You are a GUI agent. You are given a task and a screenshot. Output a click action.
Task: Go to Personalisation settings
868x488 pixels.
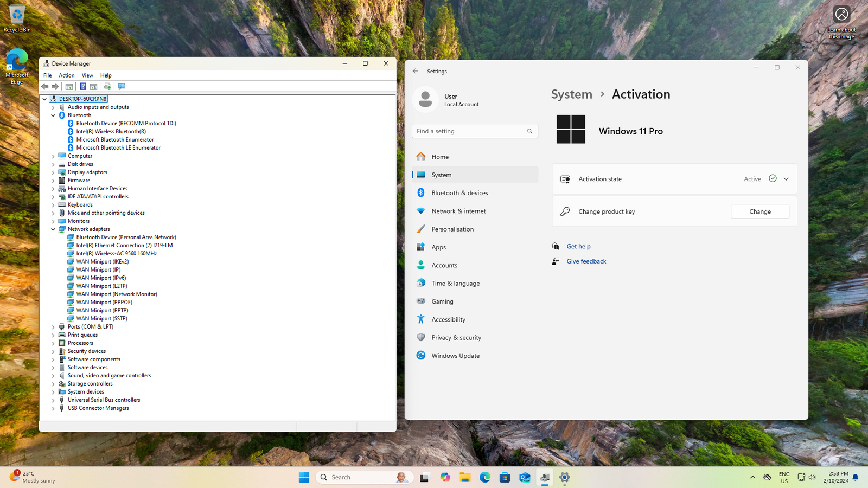coord(475,229)
